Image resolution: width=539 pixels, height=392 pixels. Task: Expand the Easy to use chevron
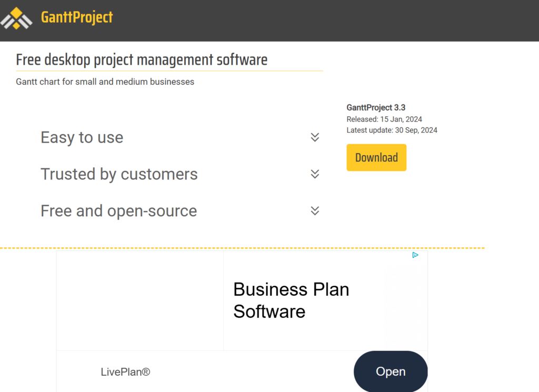(315, 137)
